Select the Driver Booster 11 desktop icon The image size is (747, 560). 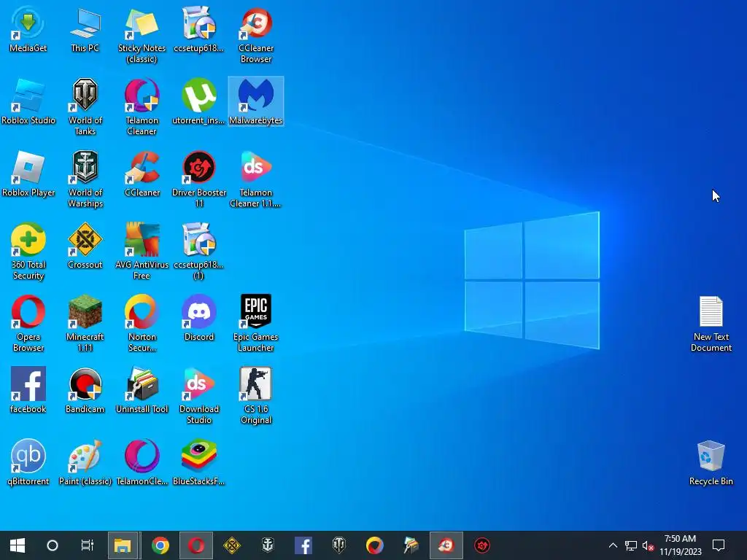tap(198, 180)
